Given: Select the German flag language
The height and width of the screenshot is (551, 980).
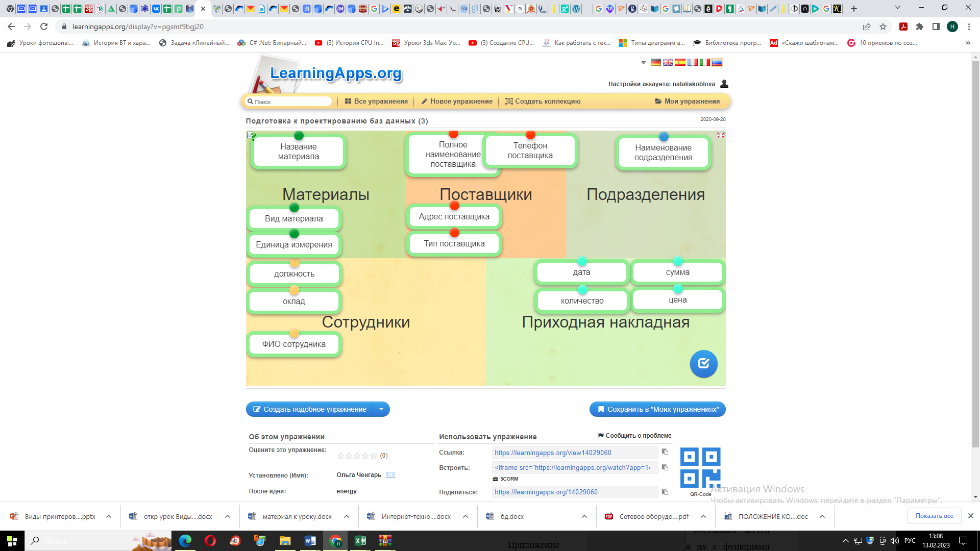Looking at the screenshot, I should tap(655, 62).
